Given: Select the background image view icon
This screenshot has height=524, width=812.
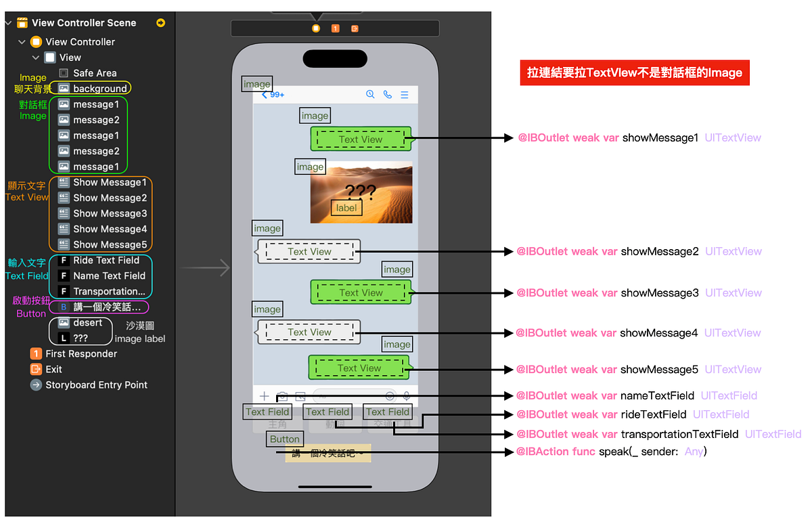Looking at the screenshot, I should [x=64, y=88].
